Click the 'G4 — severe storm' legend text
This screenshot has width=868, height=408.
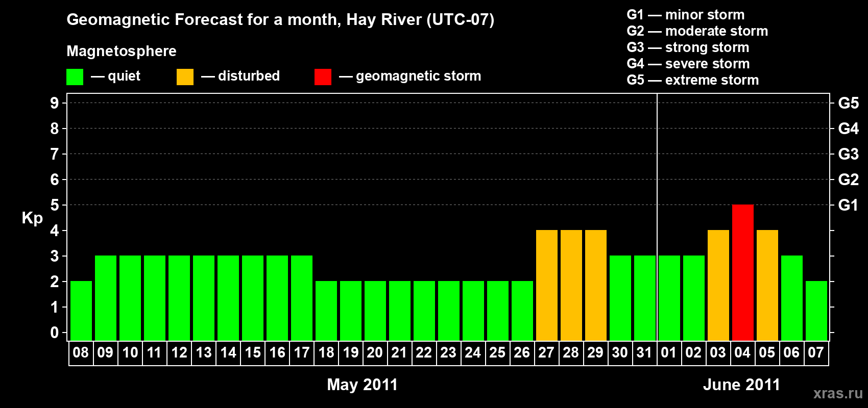pos(688,64)
